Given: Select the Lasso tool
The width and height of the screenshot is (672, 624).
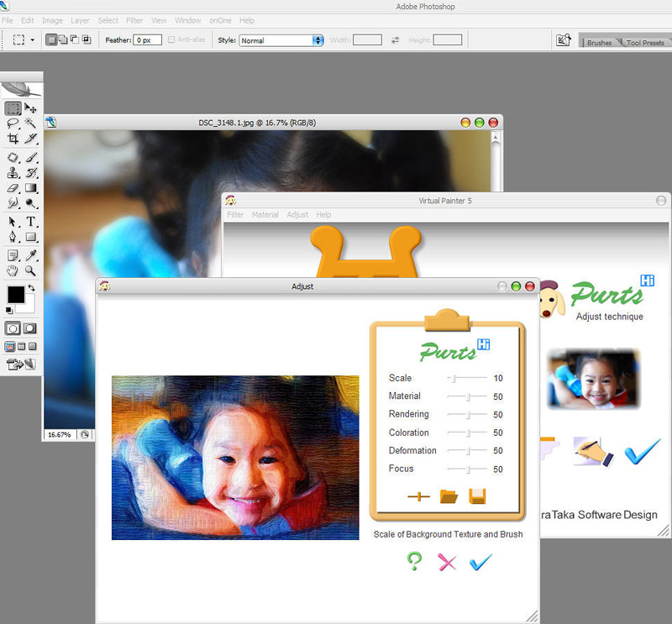Looking at the screenshot, I should (13, 123).
